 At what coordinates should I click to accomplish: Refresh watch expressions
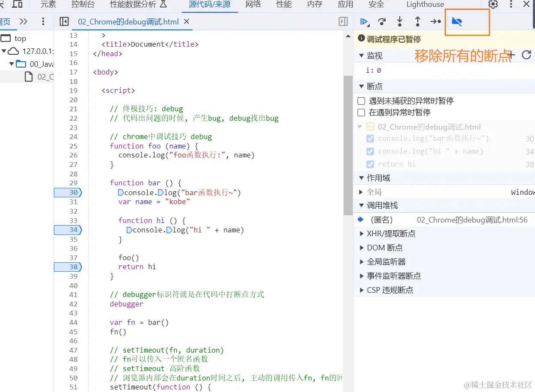(526, 55)
